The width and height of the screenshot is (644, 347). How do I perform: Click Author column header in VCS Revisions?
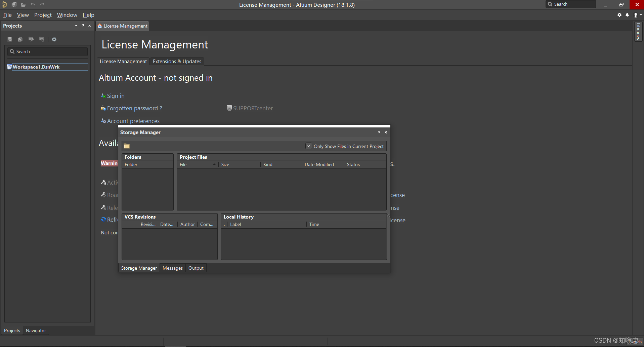(x=187, y=224)
